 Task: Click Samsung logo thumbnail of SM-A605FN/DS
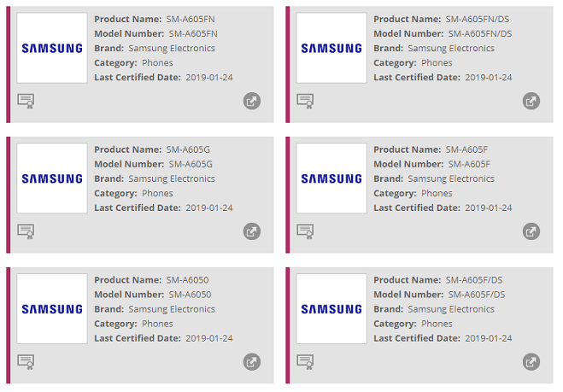[x=331, y=48]
